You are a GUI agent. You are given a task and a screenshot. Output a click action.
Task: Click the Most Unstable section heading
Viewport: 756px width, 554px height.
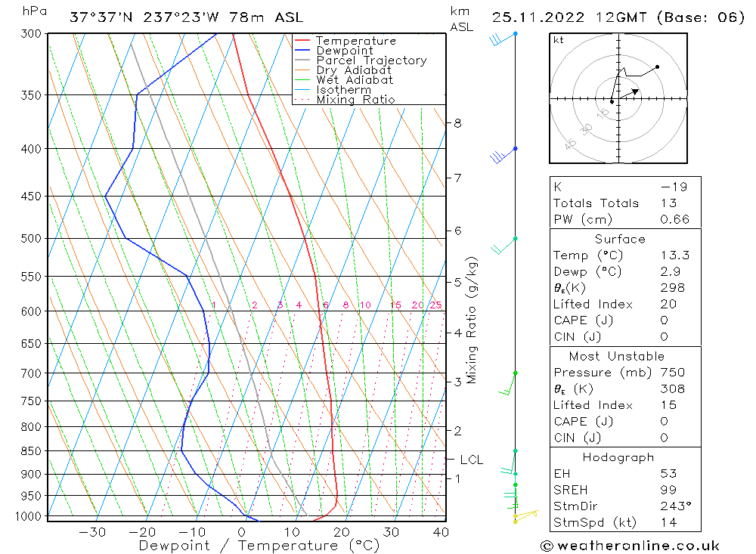click(x=617, y=356)
